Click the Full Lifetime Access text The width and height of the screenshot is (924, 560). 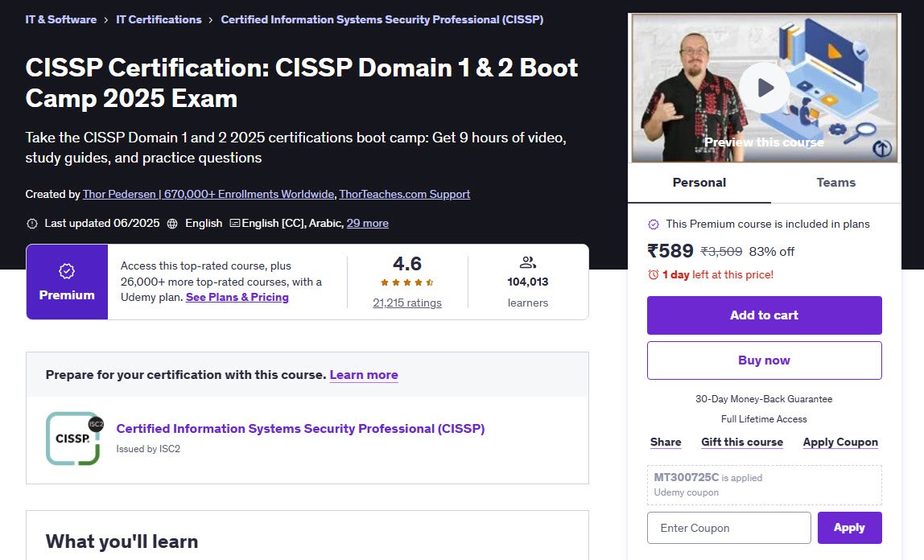pyautogui.click(x=764, y=419)
